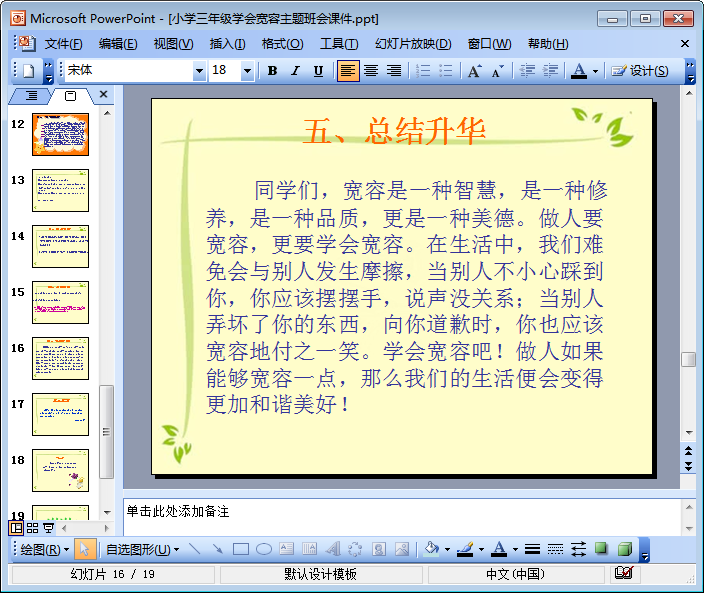Decrease indent level icon
The image size is (704, 593).
point(527,70)
